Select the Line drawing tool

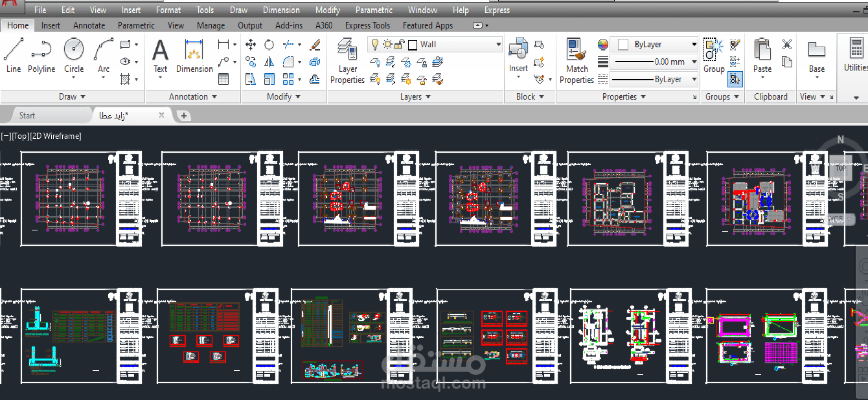tap(14, 55)
